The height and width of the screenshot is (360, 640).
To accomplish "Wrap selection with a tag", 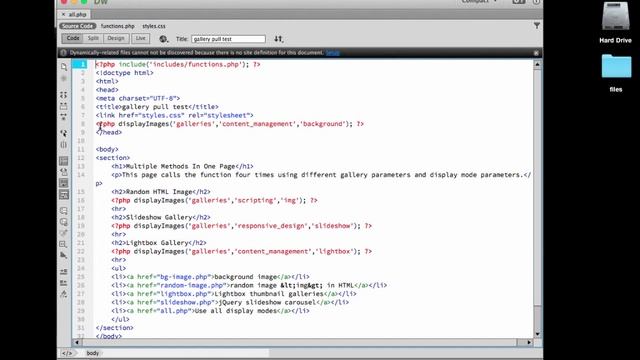I will (x=64, y=233).
